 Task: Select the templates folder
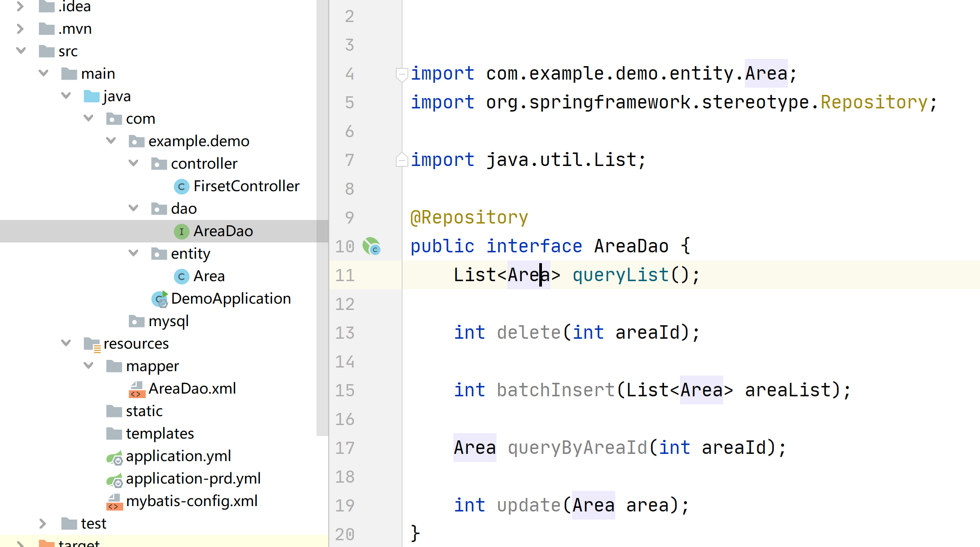click(x=160, y=434)
